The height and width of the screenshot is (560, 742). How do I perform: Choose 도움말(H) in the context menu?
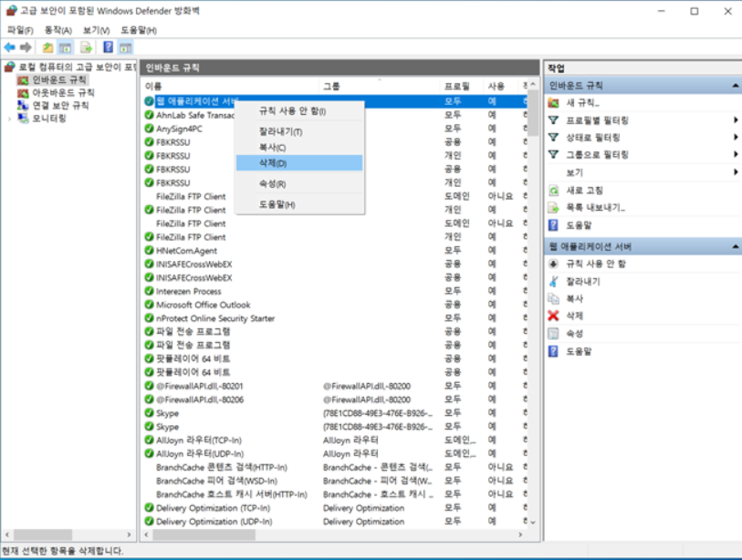coord(299,204)
